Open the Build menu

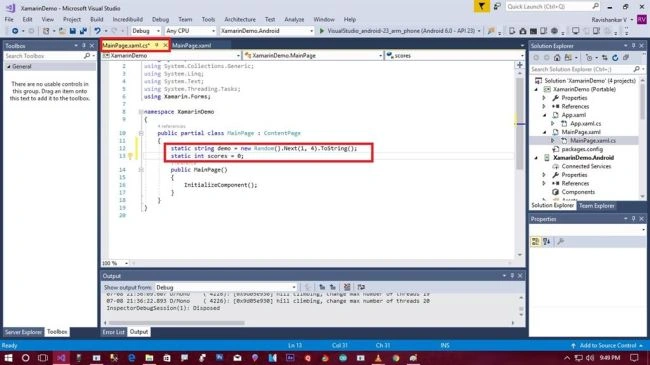(x=97, y=19)
